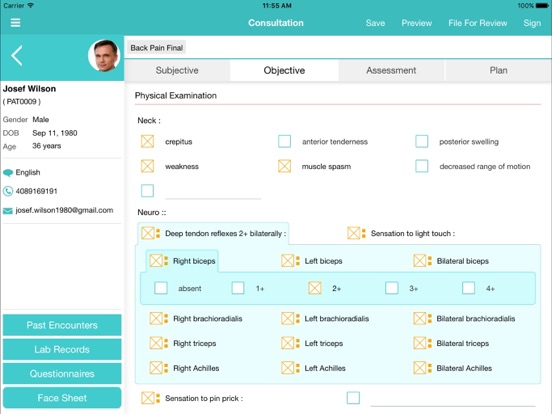
Task: Click File For Review in top bar
Action: [x=478, y=23]
